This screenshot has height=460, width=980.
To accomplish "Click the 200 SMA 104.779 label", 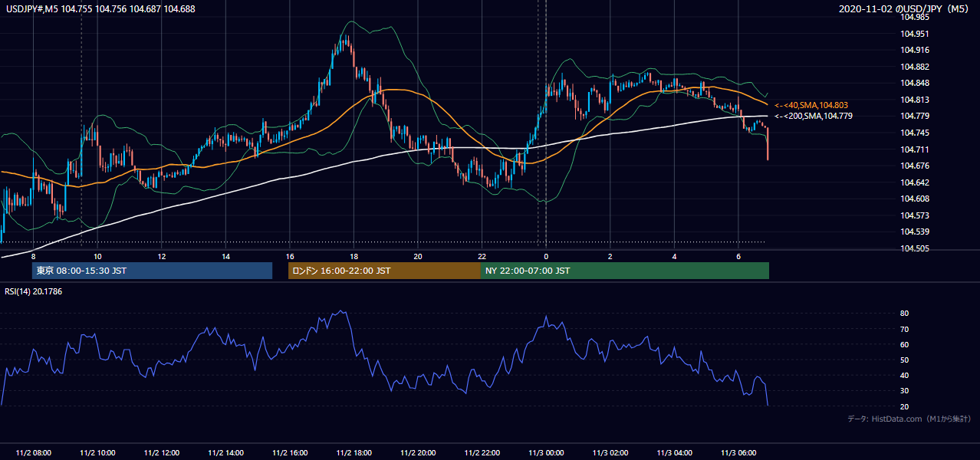I will coord(814,116).
